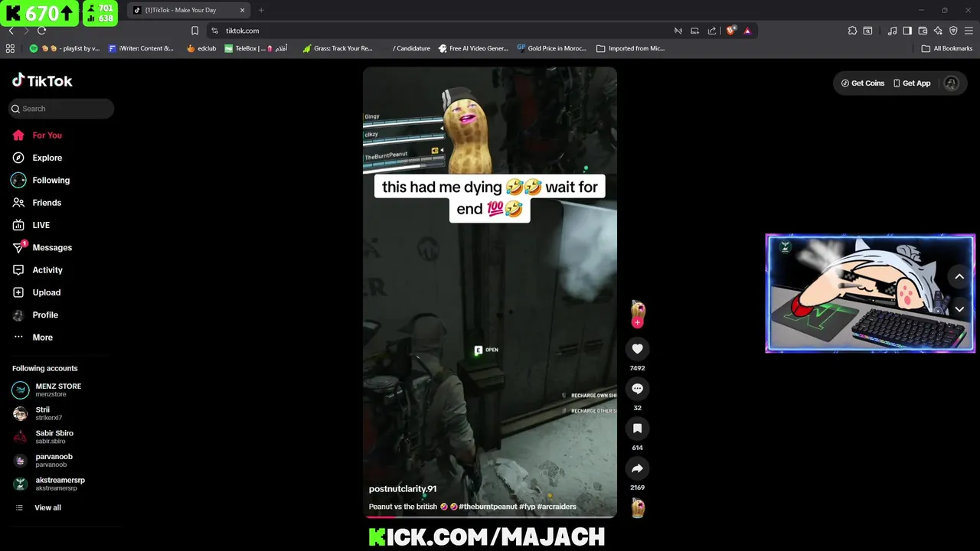The width and height of the screenshot is (980, 551).
Task: Go to the Following feed
Action: point(41,180)
